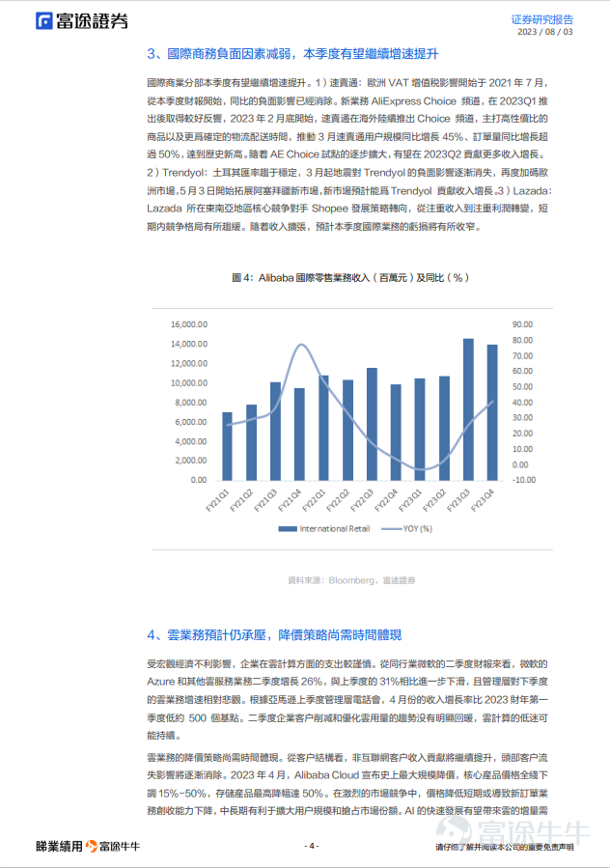Click the 富途證券 logo icon in header
This screenshot has height=868, width=610.
point(44,21)
